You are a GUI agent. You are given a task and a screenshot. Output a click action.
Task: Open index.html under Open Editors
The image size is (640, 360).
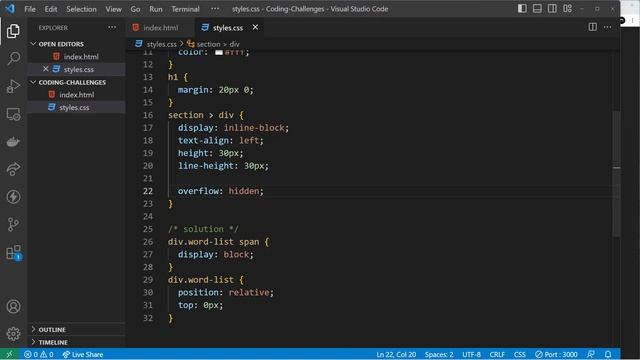coord(81,56)
